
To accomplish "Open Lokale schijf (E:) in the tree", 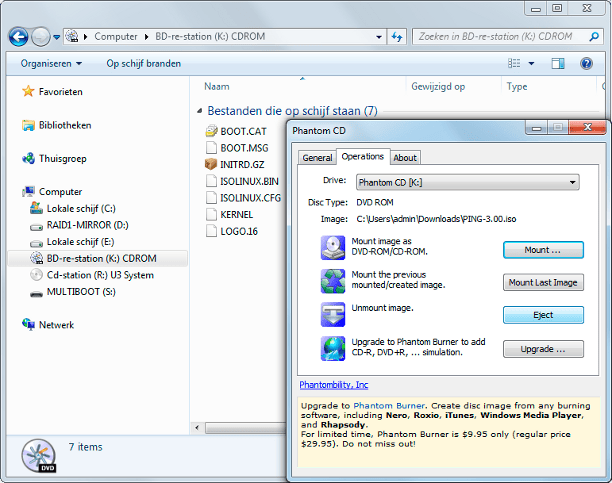I will [x=80, y=242].
